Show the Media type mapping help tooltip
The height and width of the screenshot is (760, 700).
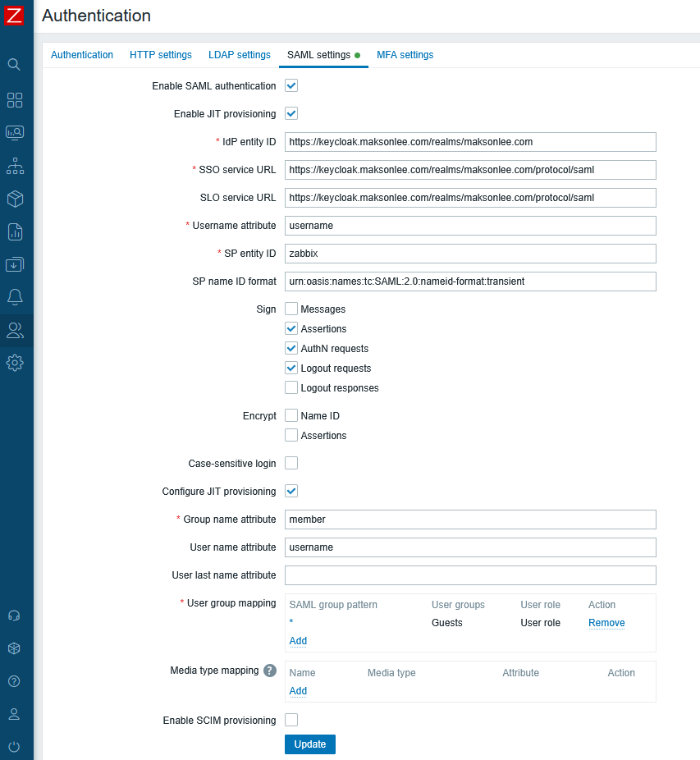click(269, 671)
